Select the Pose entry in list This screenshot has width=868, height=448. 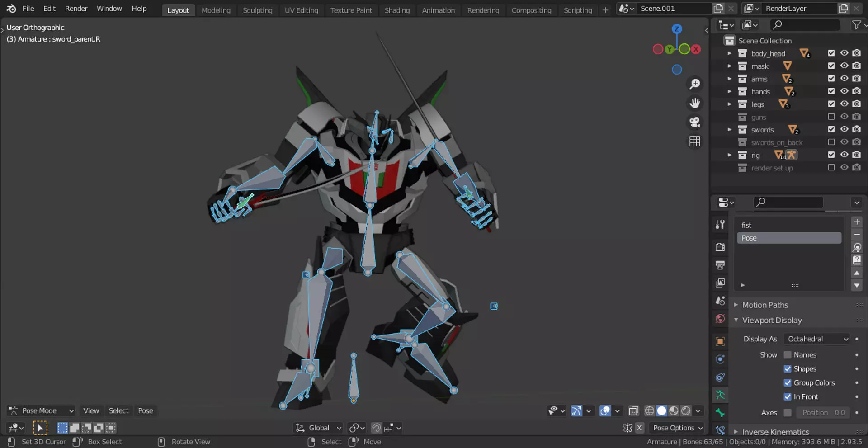tap(789, 238)
